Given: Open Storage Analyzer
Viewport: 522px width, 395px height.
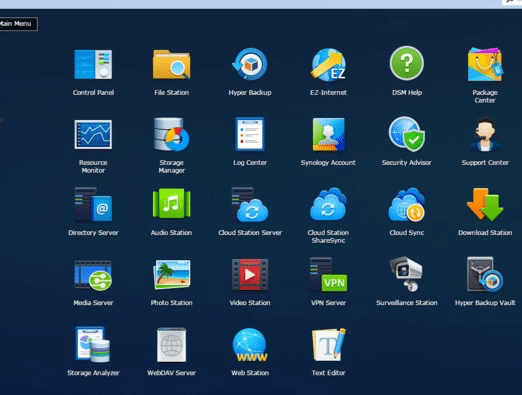Looking at the screenshot, I should 93,344.
